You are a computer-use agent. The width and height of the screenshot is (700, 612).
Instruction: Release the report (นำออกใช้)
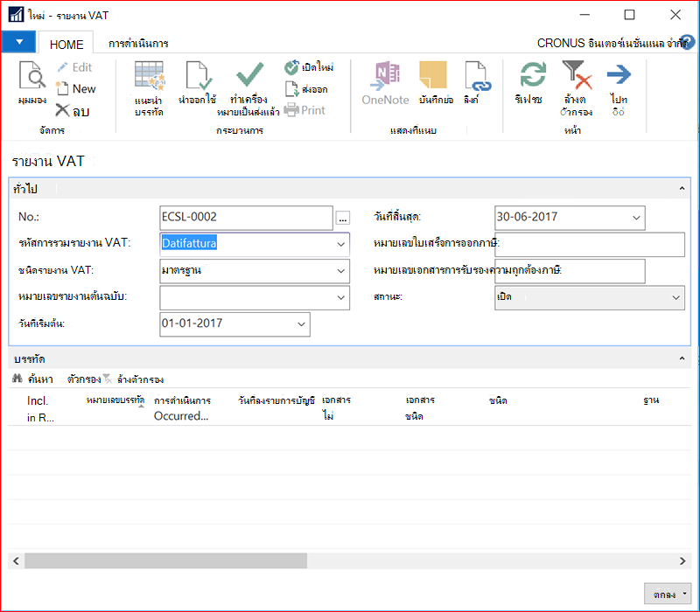[x=198, y=82]
